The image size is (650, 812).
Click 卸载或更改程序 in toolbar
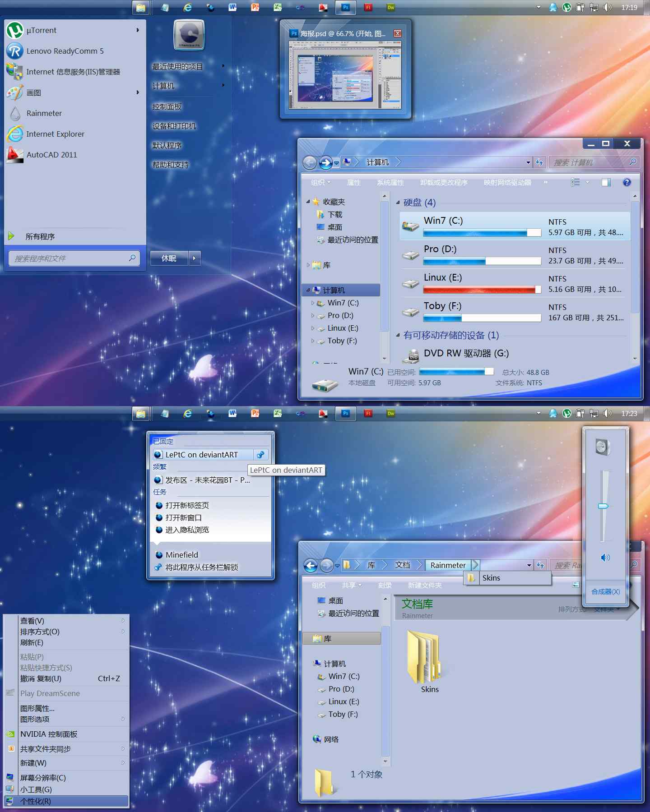click(444, 182)
